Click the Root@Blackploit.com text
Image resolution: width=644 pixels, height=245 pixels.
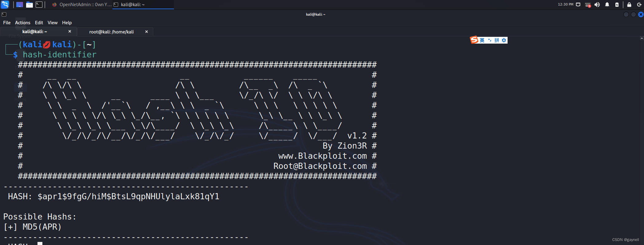(320, 166)
